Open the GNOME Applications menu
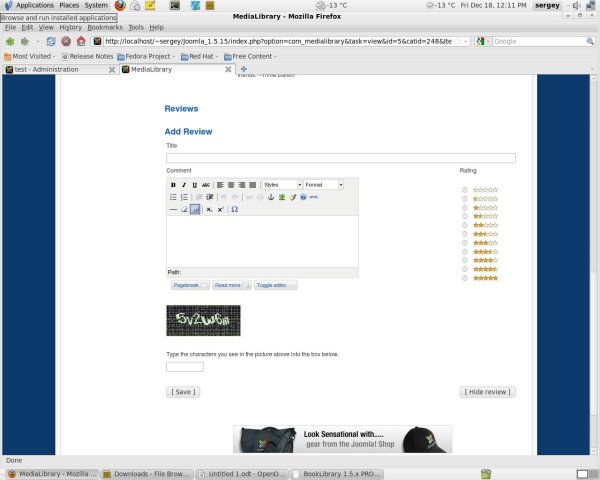Viewport: 600px width, 480px height. (30, 5)
